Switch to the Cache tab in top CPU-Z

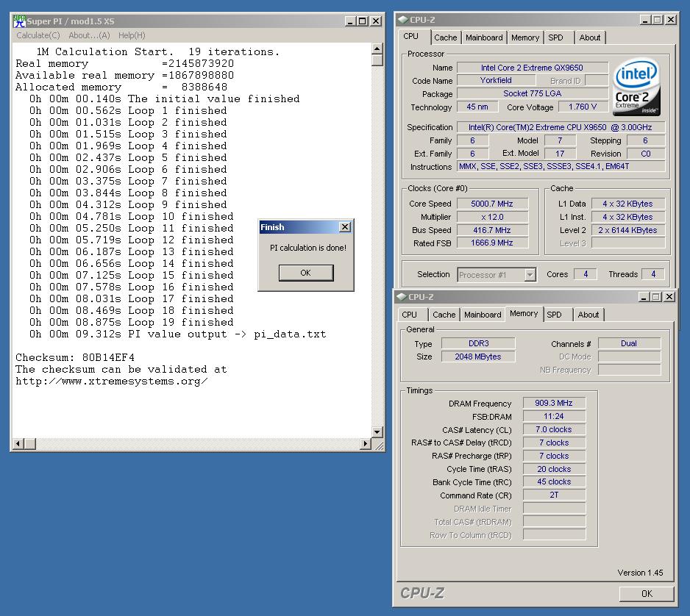point(445,37)
